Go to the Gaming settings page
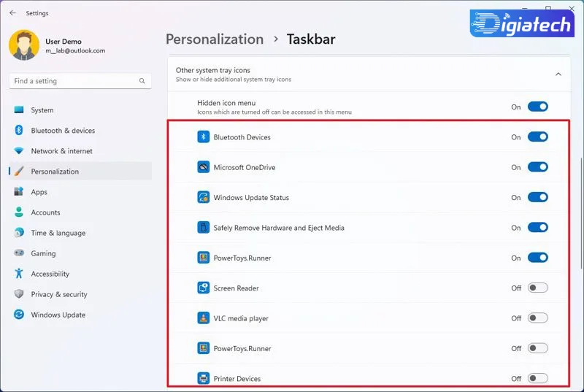Screen dimensions: 584x392 point(80,253)
